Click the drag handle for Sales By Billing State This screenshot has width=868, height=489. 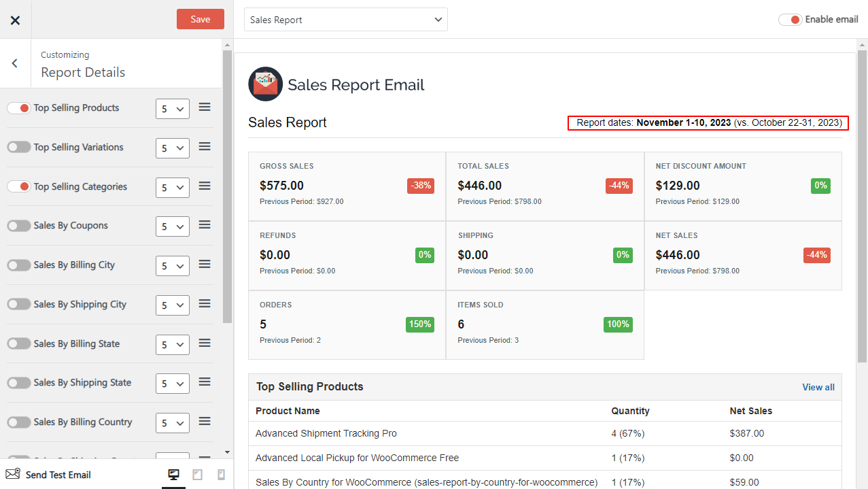pos(205,343)
